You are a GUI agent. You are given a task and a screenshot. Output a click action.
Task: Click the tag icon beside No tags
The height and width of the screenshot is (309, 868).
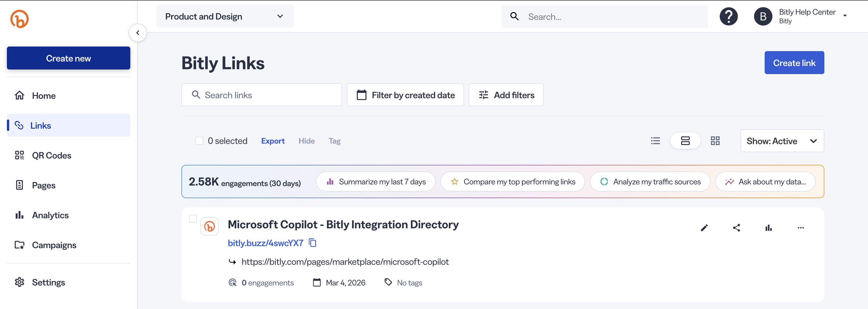click(389, 282)
